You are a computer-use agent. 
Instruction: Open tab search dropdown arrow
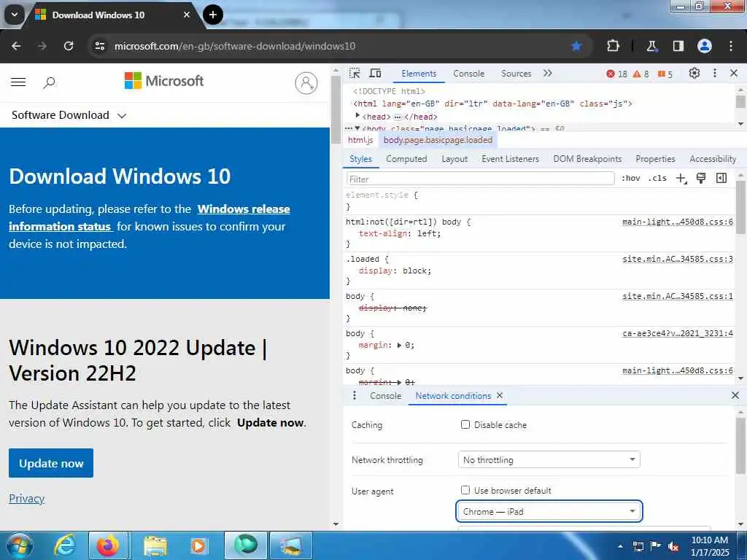coord(15,15)
